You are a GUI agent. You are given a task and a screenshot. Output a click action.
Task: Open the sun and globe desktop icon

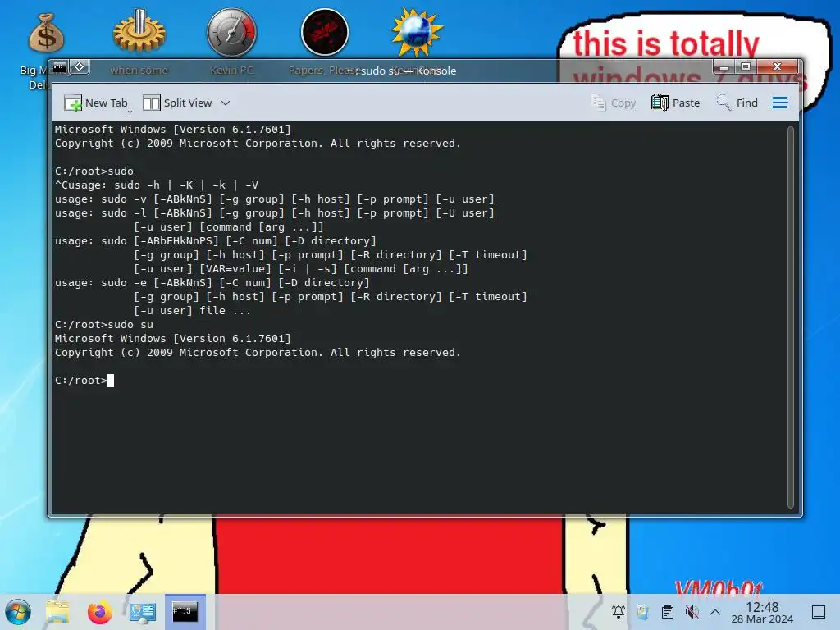click(x=417, y=32)
